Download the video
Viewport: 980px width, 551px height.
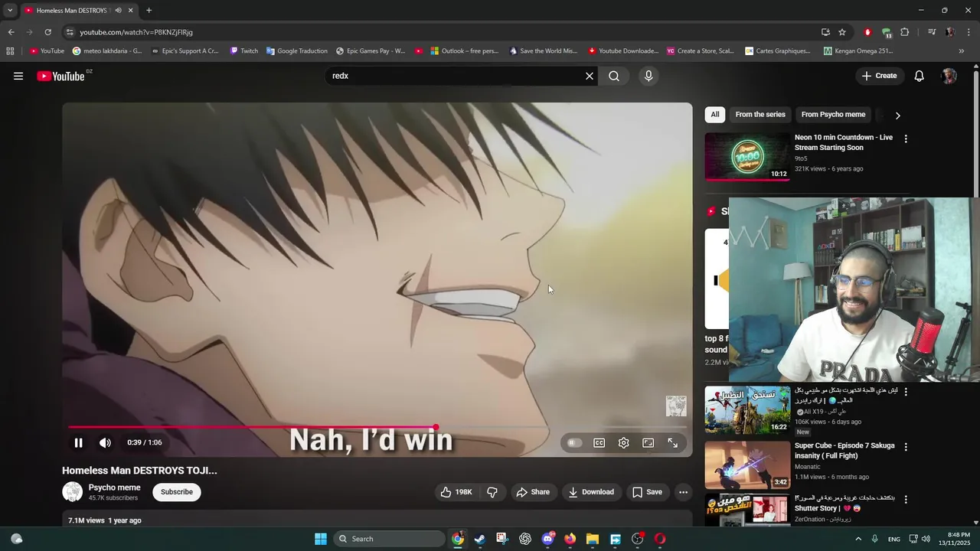(x=591, y=492)
